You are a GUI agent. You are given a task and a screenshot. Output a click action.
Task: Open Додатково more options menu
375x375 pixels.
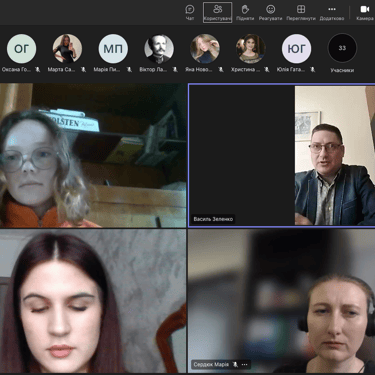pos(332,12)
